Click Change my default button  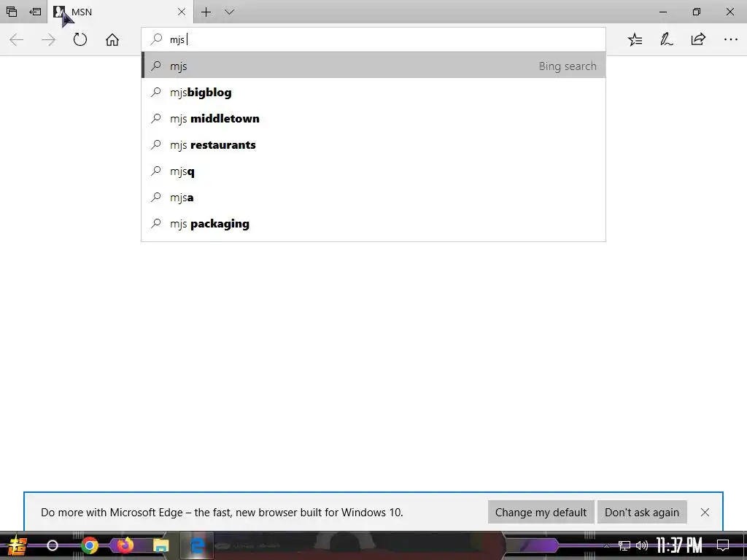541,513
